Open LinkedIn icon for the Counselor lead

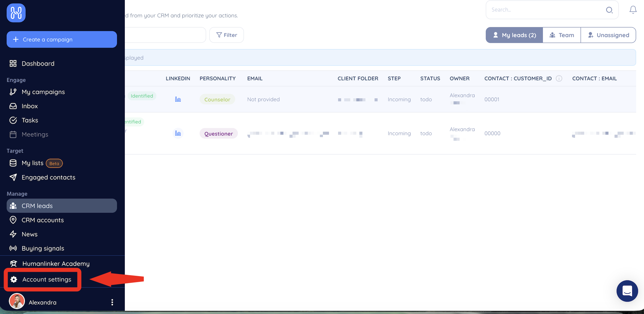[178, 99]
